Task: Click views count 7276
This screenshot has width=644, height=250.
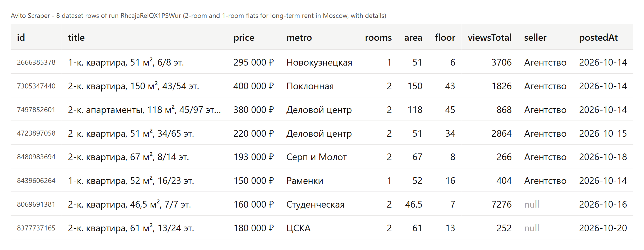Action: (501, 205)
